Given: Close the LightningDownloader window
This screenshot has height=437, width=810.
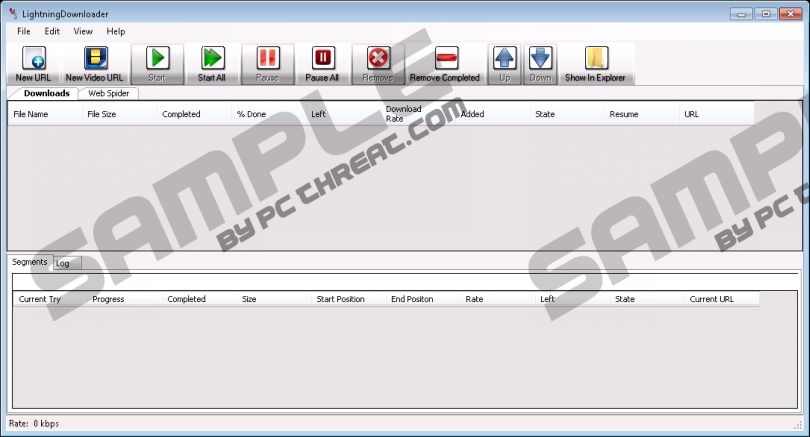Looking at the screenshot, I should point(790,13).
